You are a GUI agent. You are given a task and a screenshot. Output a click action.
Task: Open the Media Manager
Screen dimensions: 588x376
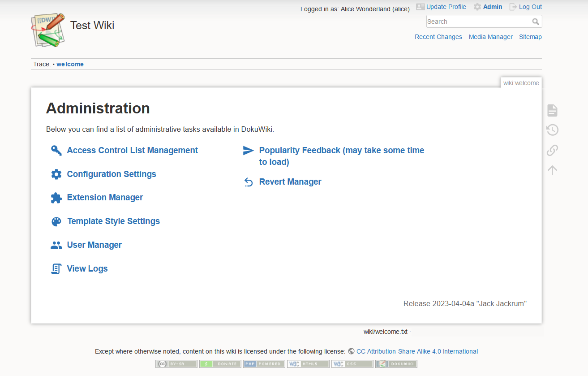[491, 37]
